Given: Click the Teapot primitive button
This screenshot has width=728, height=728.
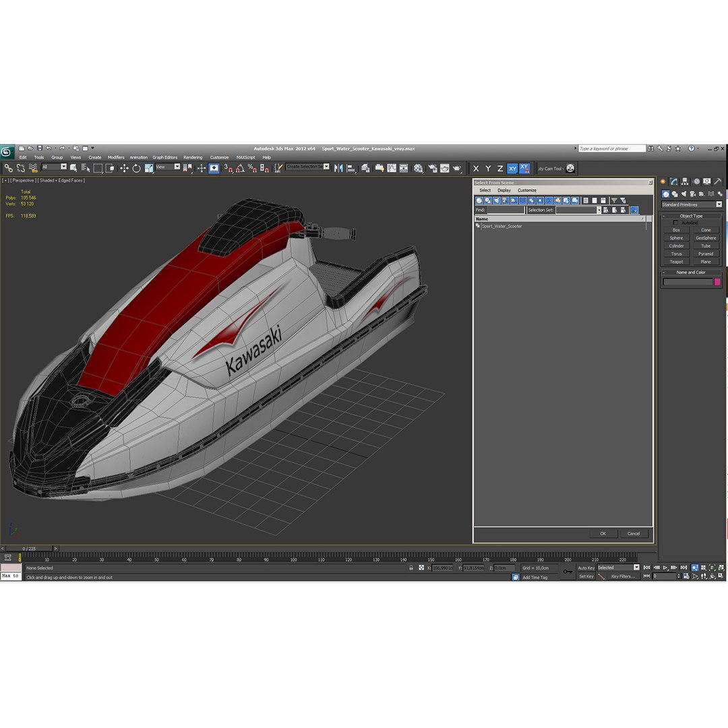Looking at the screenshot, I should coord(676,262).
